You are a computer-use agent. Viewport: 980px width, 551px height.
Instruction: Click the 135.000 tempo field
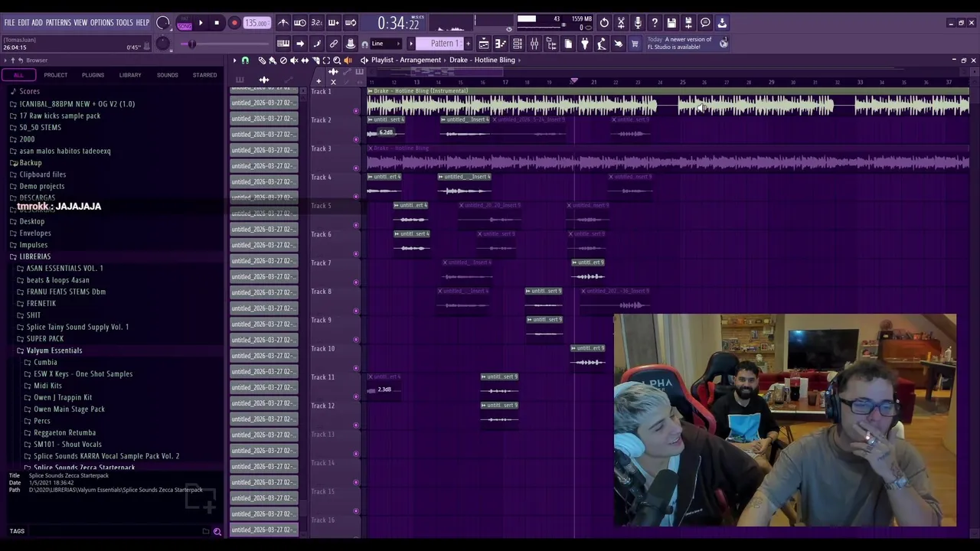tap(256, 23)
